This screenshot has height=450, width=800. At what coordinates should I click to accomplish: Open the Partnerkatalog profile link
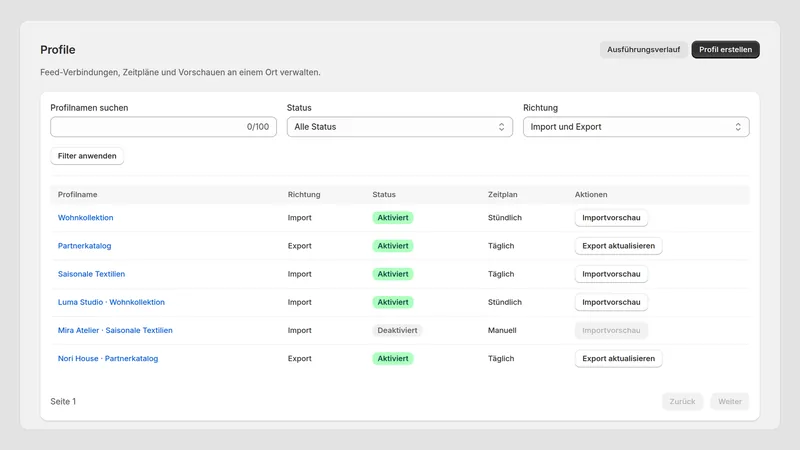point(84,245)
